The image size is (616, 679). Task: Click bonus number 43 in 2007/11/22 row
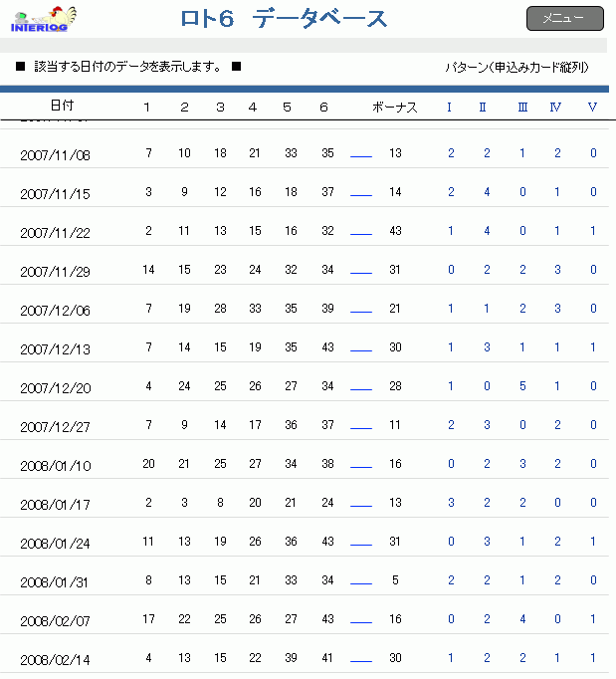(x=395, y=231)
